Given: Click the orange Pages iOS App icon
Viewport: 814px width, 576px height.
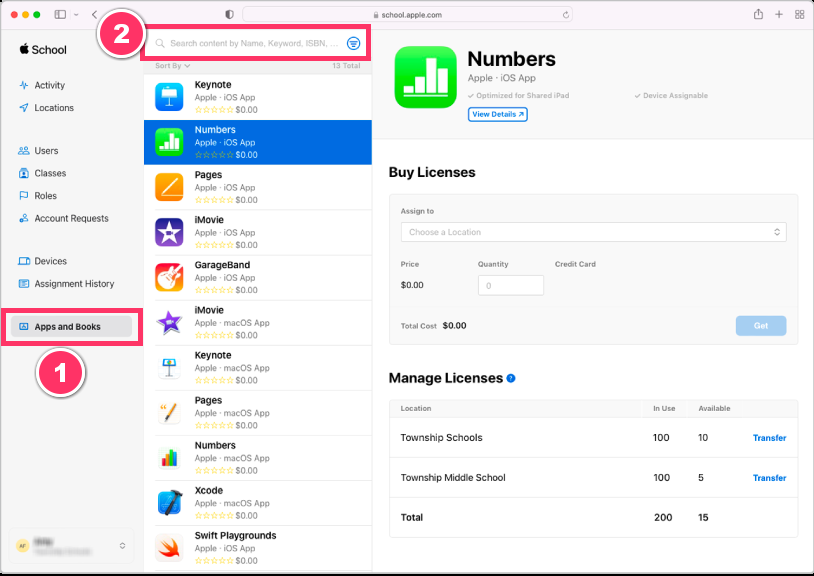Looking at the screenshot, I should click(x=169, y=187).
